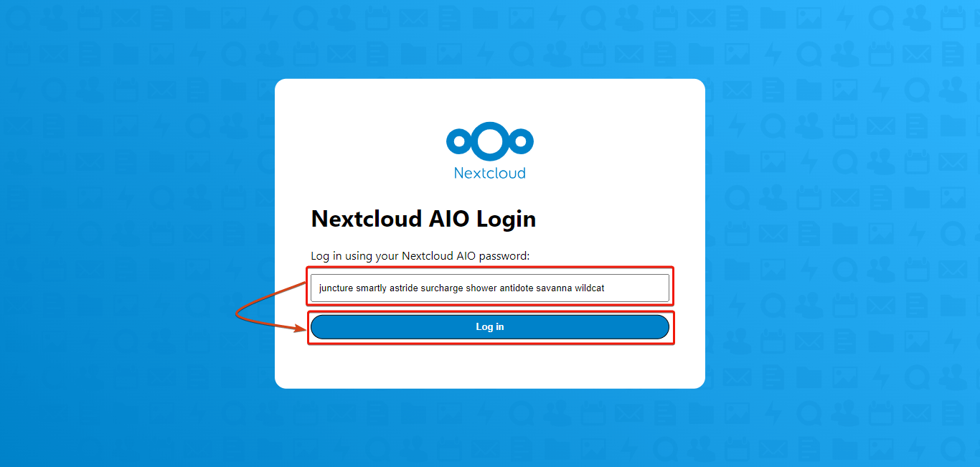This screenshot has width=980, height=467.
Task: Place cursor on the word 'savanna' in password
Action: (x=554, y=288)
